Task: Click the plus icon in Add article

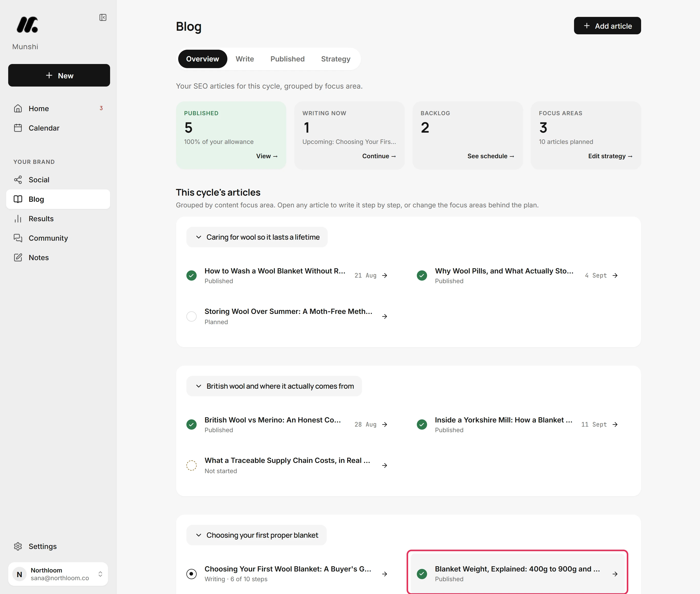Action: tap(587, 26)
